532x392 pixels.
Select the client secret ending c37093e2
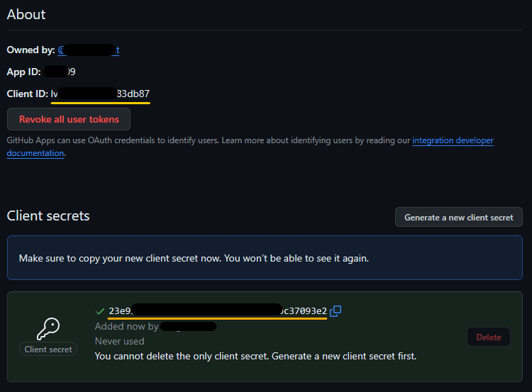pos(218,310)
